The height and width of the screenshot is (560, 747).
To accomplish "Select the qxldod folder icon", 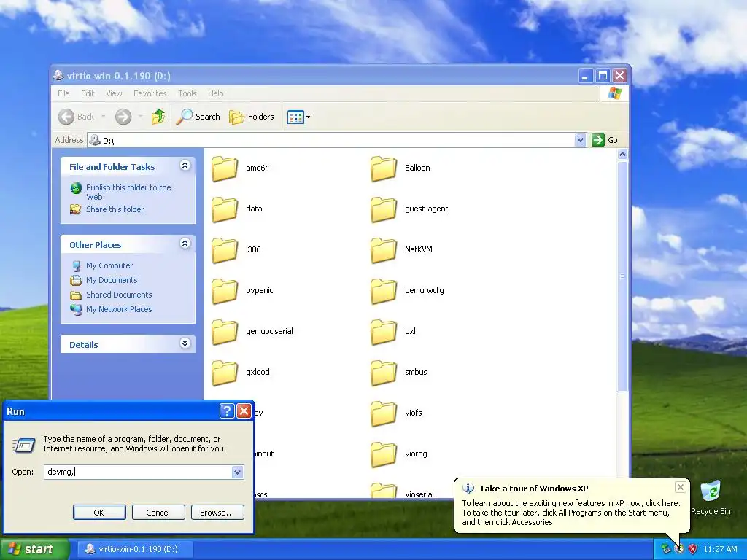I will click(x=225, y=373).
